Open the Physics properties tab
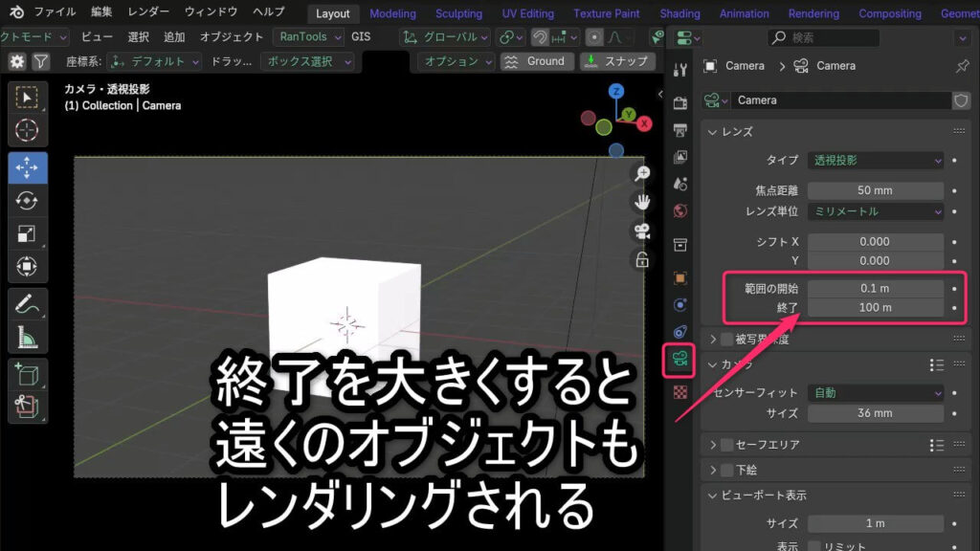The width and height of the screenshot is (980, 551). point(680,305)
